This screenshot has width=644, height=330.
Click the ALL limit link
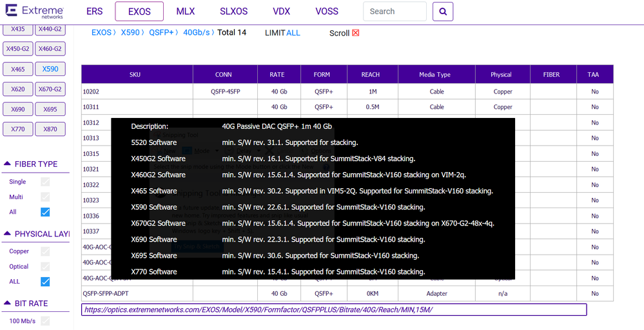(293, 33)
